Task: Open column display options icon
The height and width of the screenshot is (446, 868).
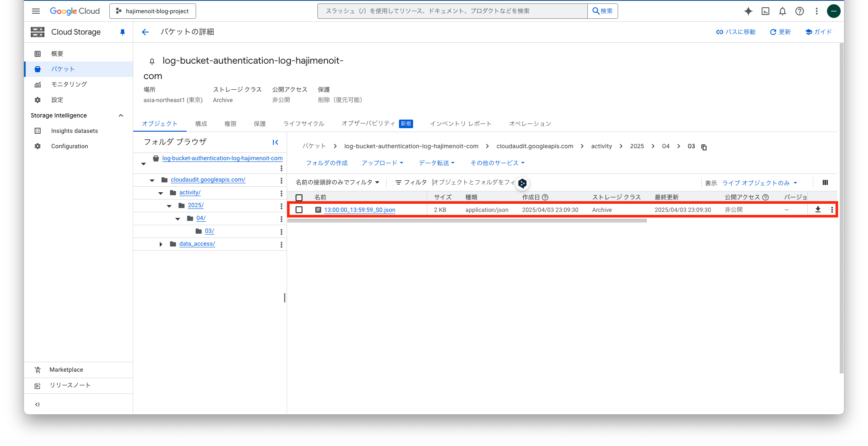Action: pos(825,182)
